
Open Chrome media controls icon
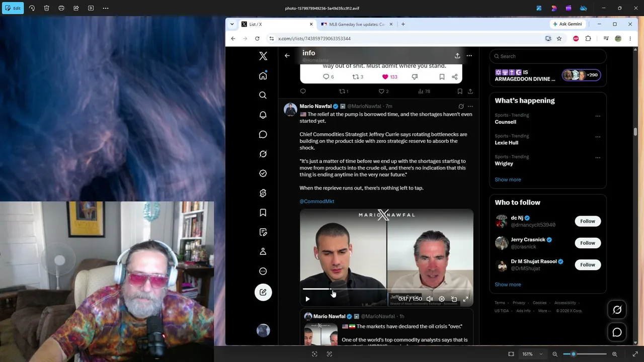tap(606, 39)
